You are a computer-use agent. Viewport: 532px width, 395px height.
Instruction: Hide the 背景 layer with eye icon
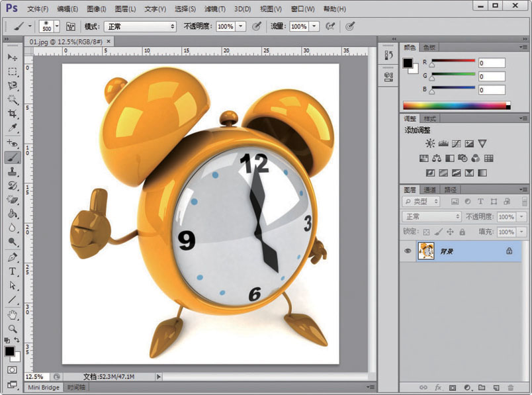coord(408,251)
